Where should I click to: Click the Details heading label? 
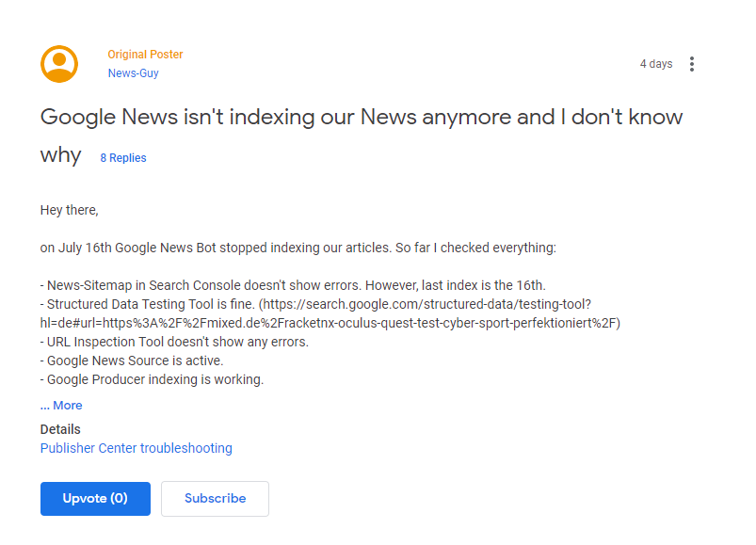point(59,428)
